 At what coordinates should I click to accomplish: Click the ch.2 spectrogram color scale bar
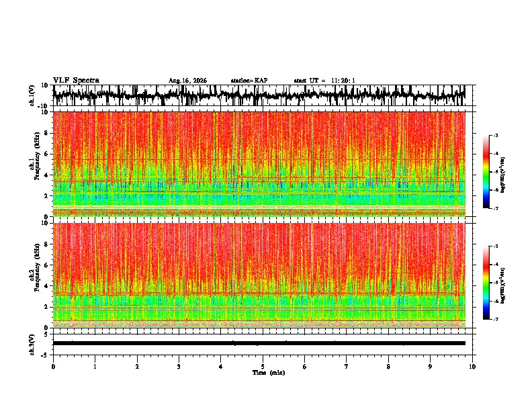(x=486, y=283)
